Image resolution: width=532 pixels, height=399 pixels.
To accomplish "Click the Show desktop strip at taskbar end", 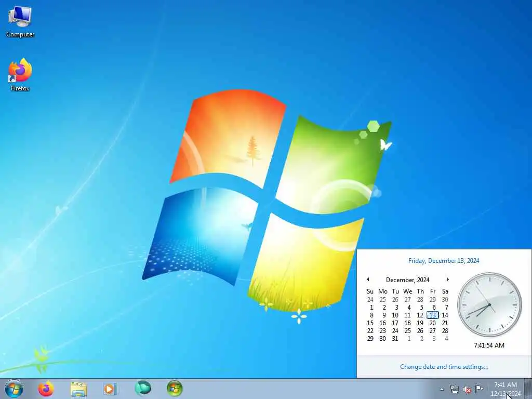I will [528, 389].
